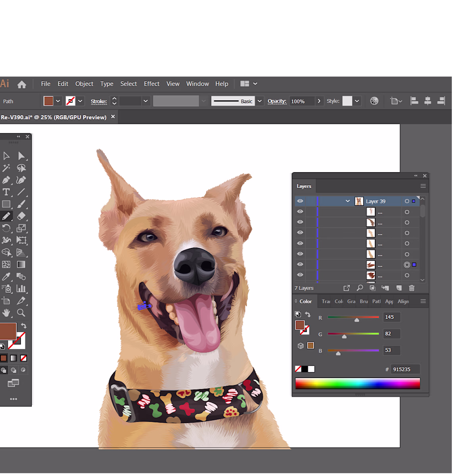This screenshot has height=476, width=476.
Task: Open Edit Toolbar three-dots button
Action: pyautogui.click(x=13, y=399)
